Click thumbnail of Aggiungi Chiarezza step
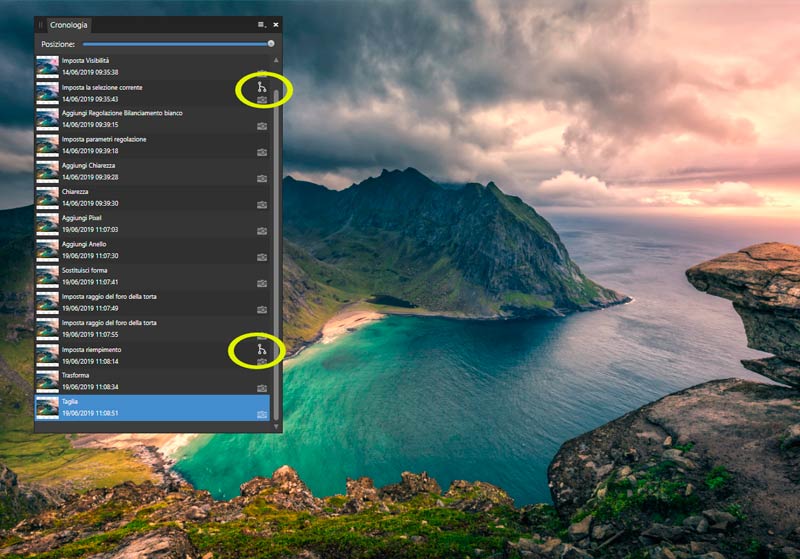Screen dimensions: 800x559 point(47,171)
